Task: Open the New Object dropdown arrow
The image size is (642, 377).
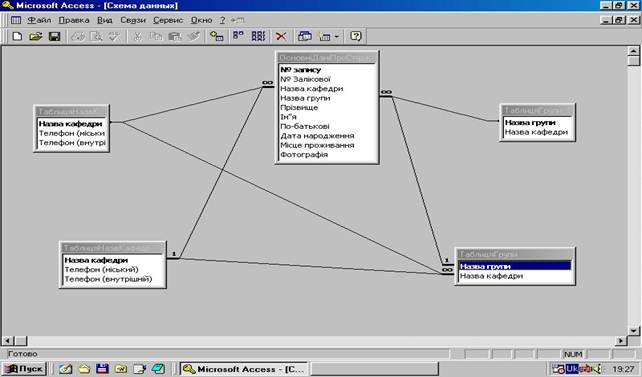Action: 337,36
